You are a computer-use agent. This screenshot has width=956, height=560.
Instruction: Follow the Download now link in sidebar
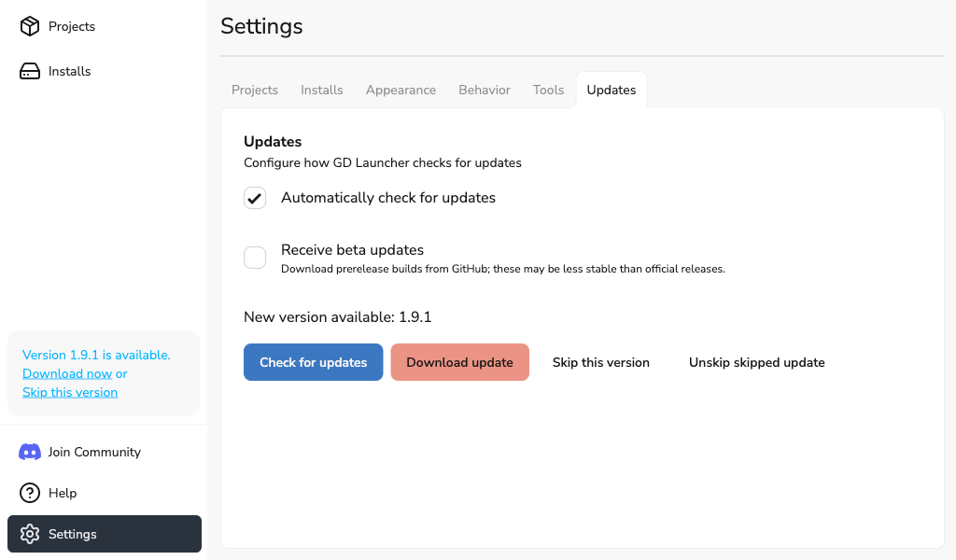pyautogui.click(x=67, y=373)
